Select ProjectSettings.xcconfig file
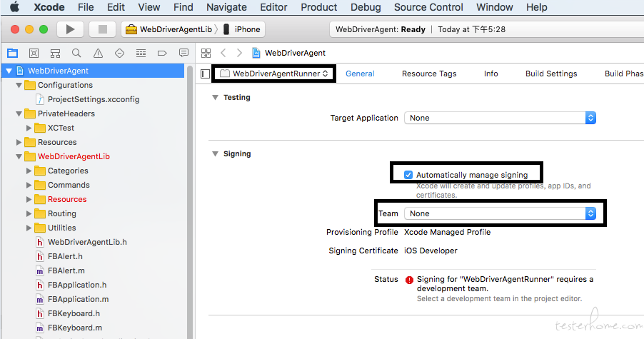The image size is (644, 339). [93, 99]
